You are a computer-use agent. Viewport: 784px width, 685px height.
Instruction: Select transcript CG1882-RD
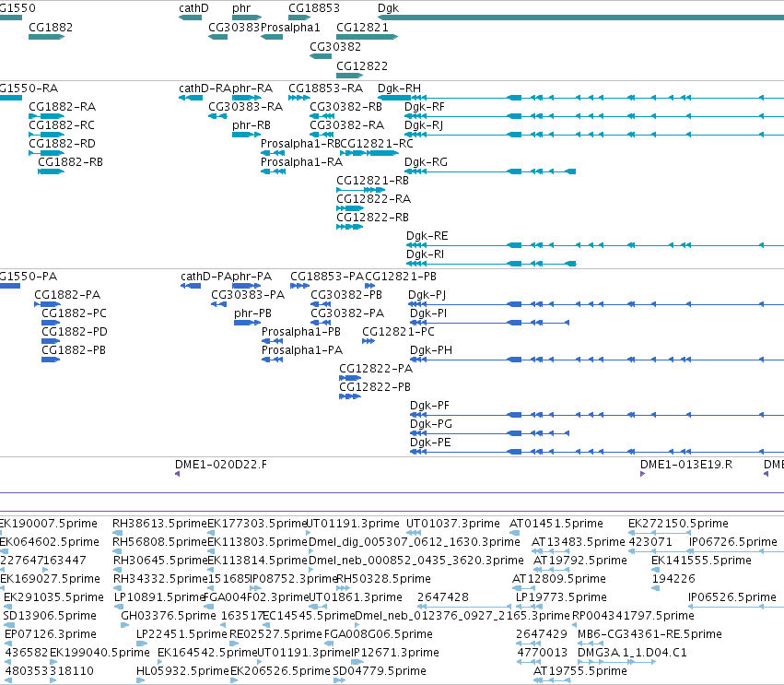(62, 144)
